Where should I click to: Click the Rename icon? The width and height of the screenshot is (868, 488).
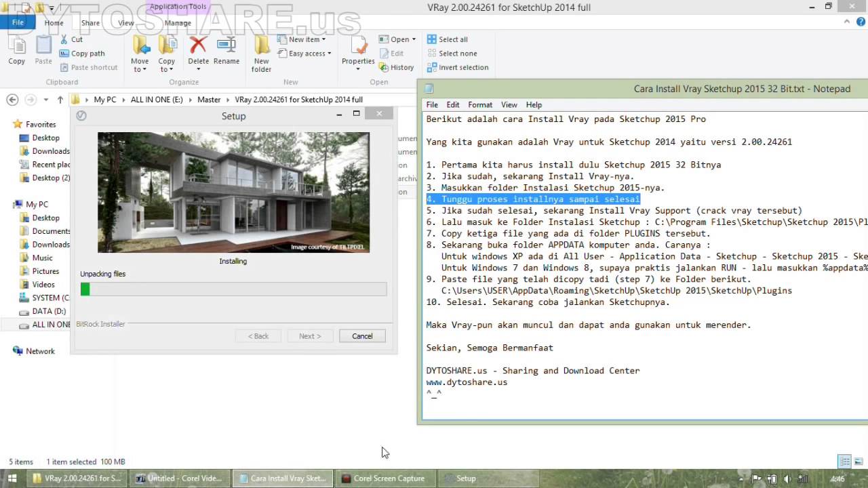226,45
